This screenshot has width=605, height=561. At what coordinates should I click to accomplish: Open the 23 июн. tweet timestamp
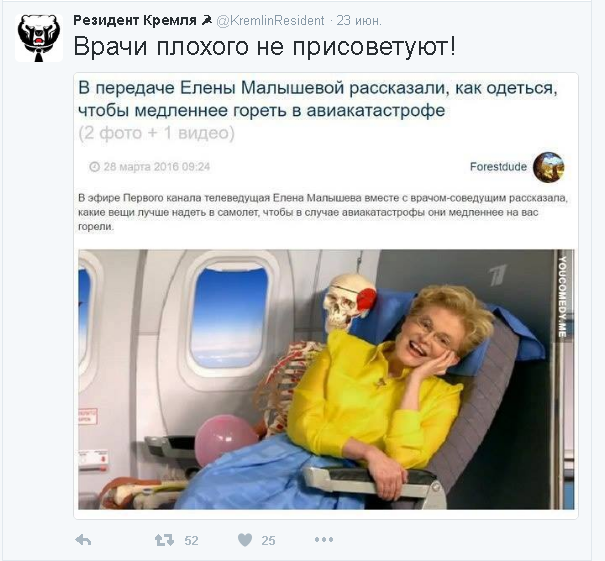359,20
